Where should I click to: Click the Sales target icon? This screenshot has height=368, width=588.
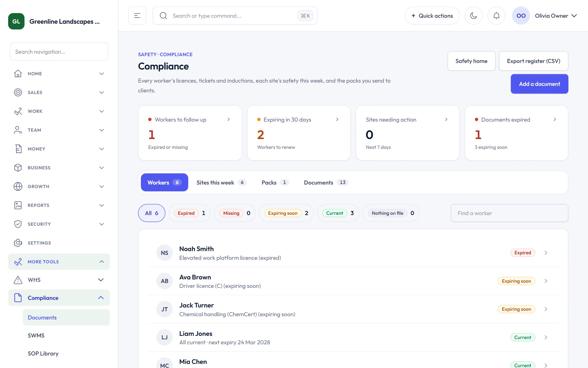point(18,92)
